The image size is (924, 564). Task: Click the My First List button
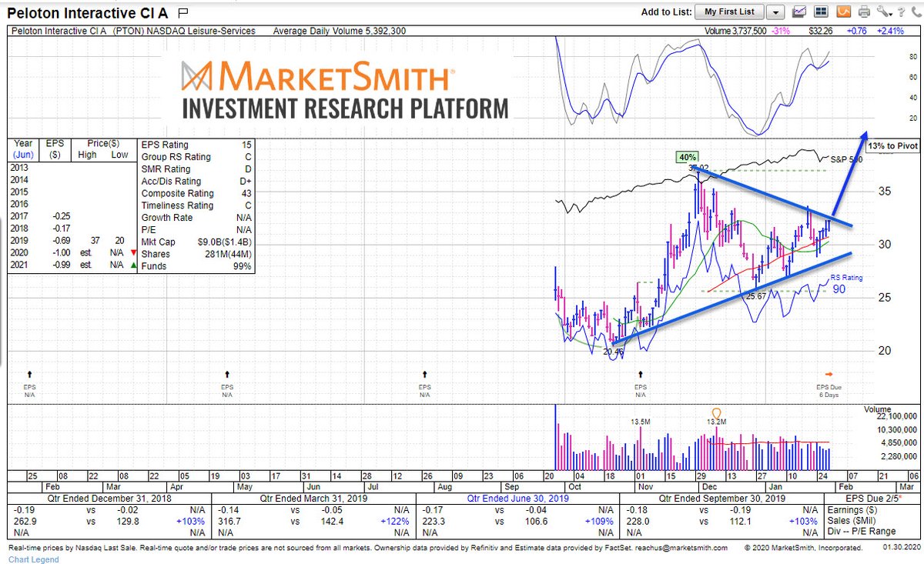tap(729, 12)
